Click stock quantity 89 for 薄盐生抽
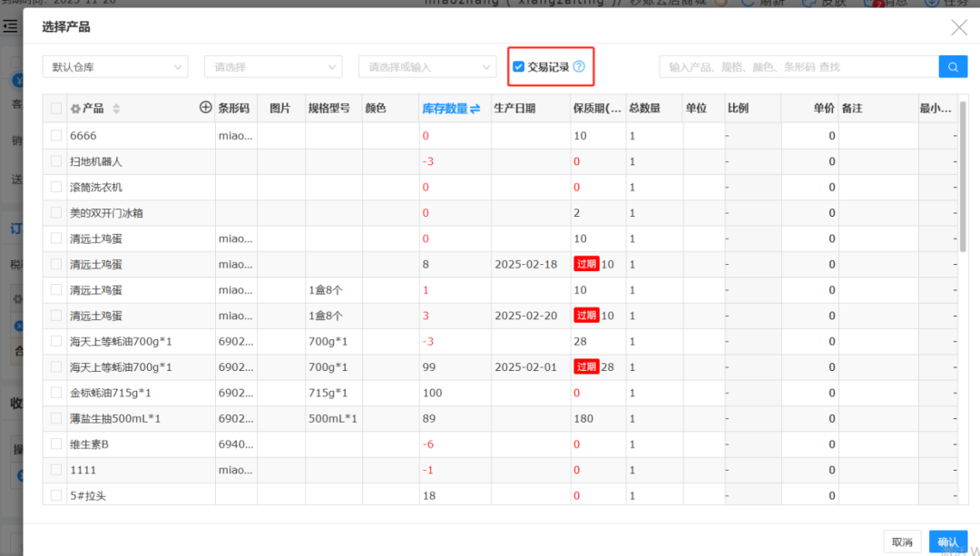The width and height of the screenshot is (980, 556). (x=428, y=418)
